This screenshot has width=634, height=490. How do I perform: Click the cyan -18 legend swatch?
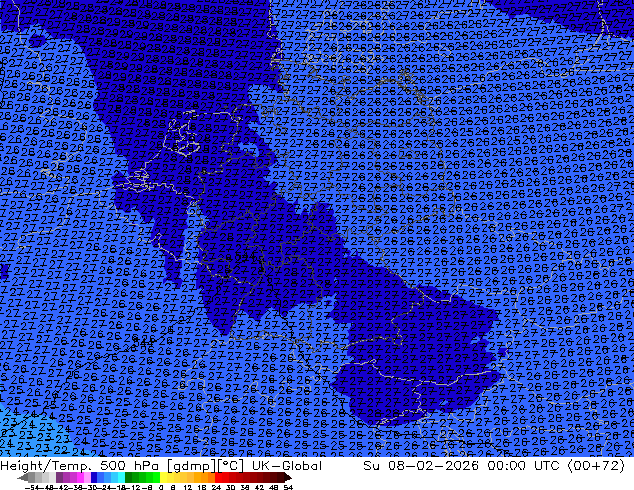[121, 477]
